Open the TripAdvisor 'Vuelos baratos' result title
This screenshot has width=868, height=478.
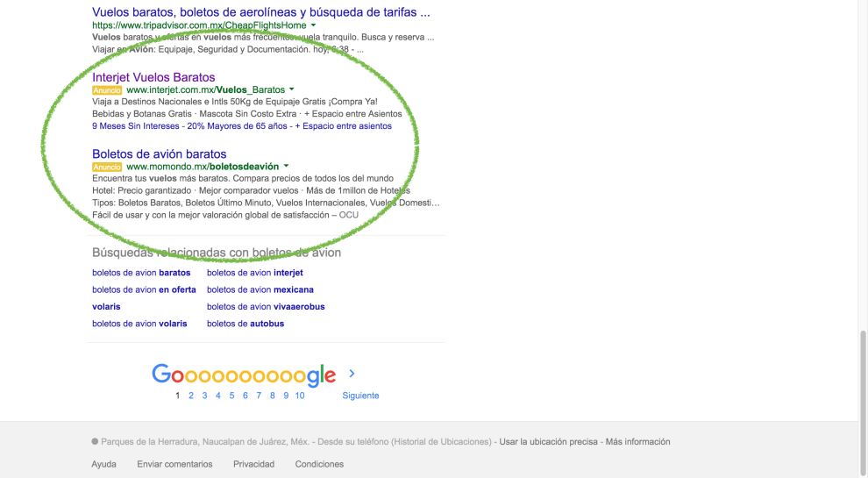point(260,11)
